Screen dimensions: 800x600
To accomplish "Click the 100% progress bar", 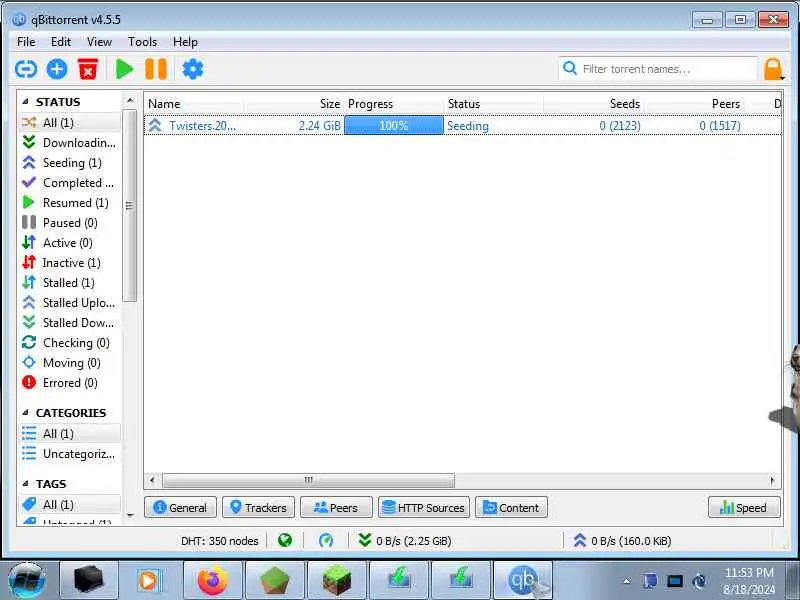I will 393,126.
